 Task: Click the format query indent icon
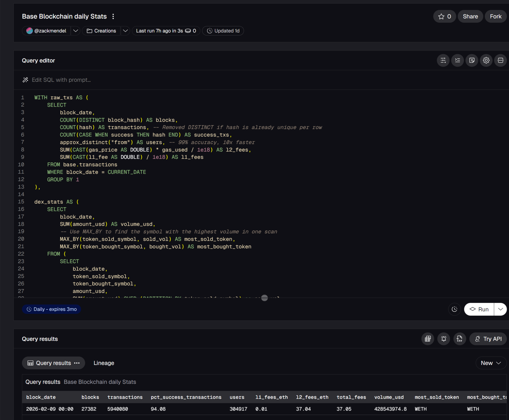tap(457, 60)
